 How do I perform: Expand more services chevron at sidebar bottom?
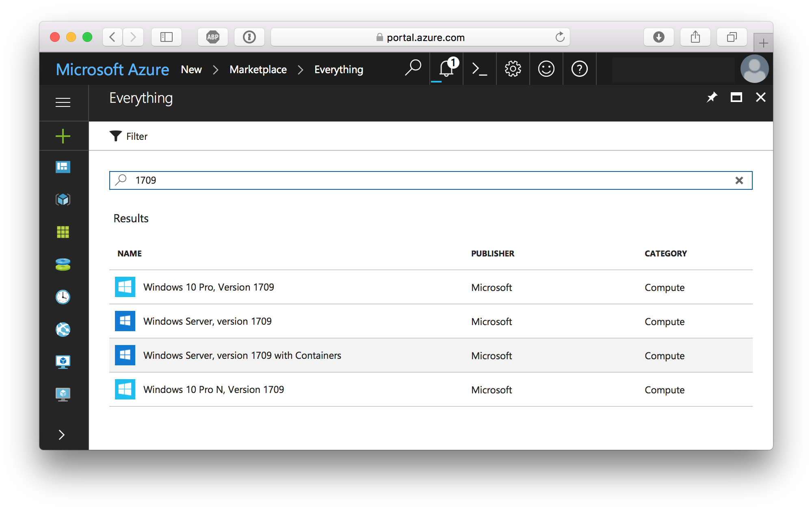(62, 435)
